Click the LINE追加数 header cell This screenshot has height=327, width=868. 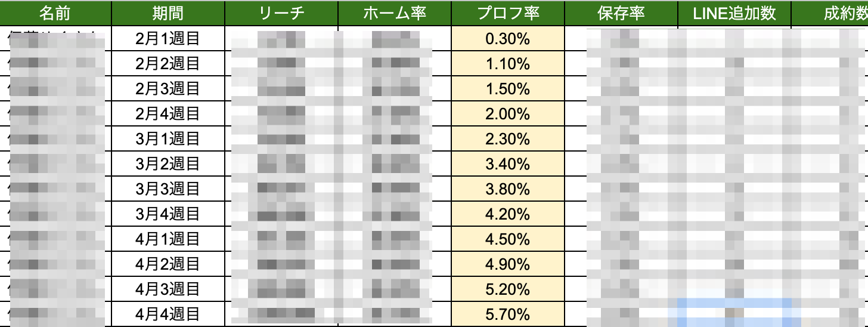click(x=734, y=13)
